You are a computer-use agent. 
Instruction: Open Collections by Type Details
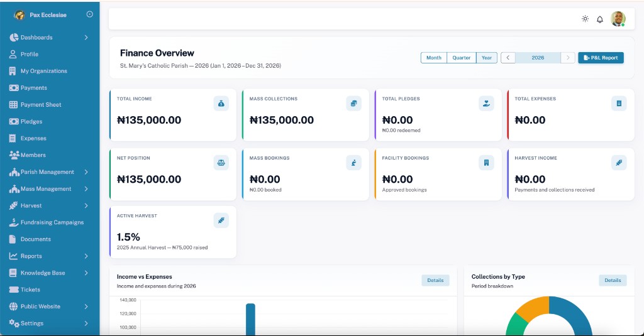point(613,281)
